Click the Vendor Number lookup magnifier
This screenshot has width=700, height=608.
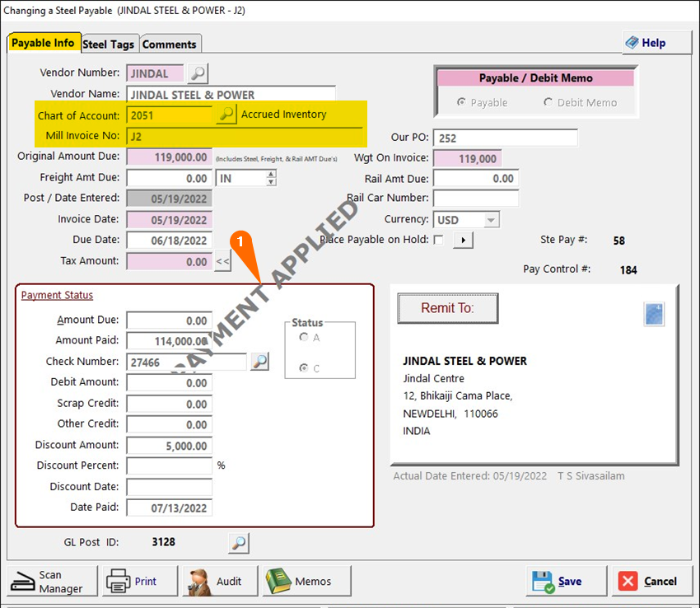point(198,73)
